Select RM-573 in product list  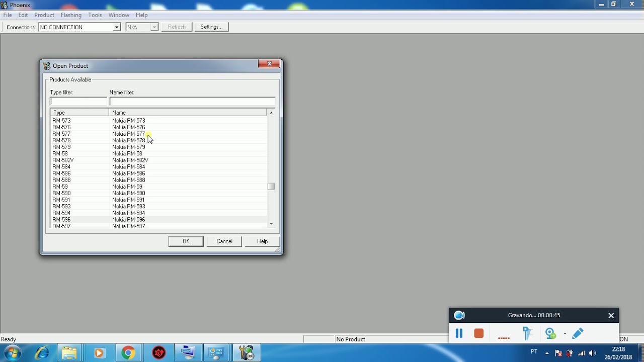click(158, 121)
